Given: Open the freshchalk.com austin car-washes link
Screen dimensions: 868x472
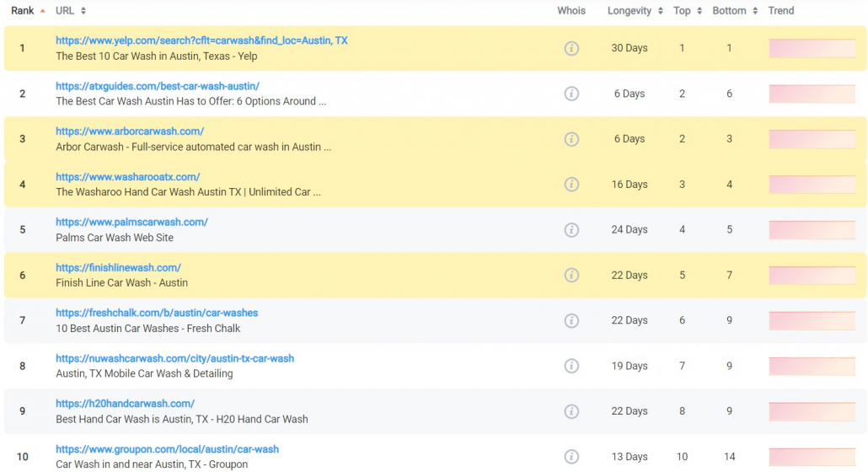Looking at the screenshot, I should [157, 313].
